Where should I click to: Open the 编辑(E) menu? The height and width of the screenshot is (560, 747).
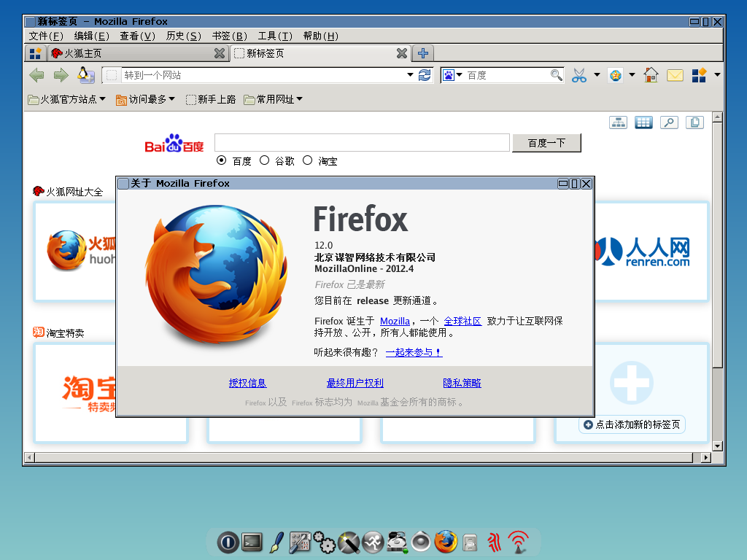91,36
